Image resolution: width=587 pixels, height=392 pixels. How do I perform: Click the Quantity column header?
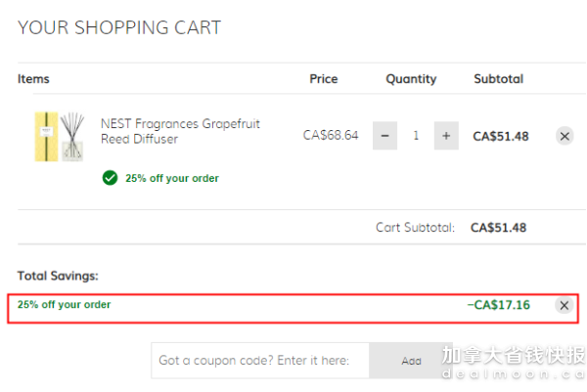click(411, 79)
